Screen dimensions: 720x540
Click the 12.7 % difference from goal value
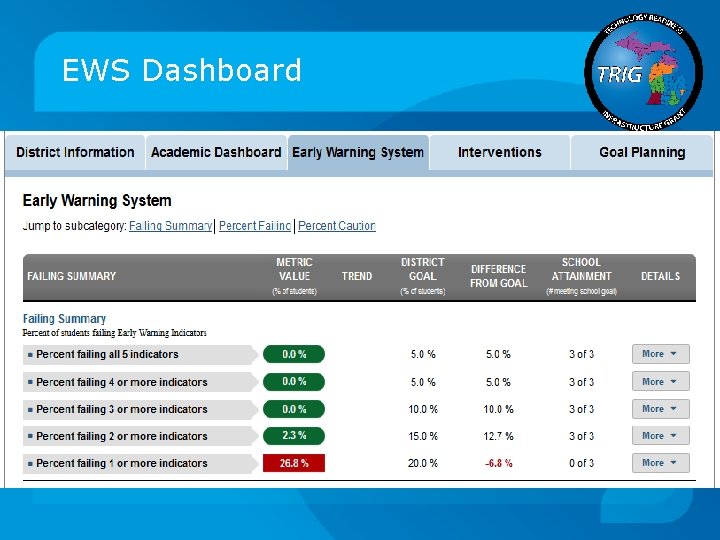(x=499, y=436)
